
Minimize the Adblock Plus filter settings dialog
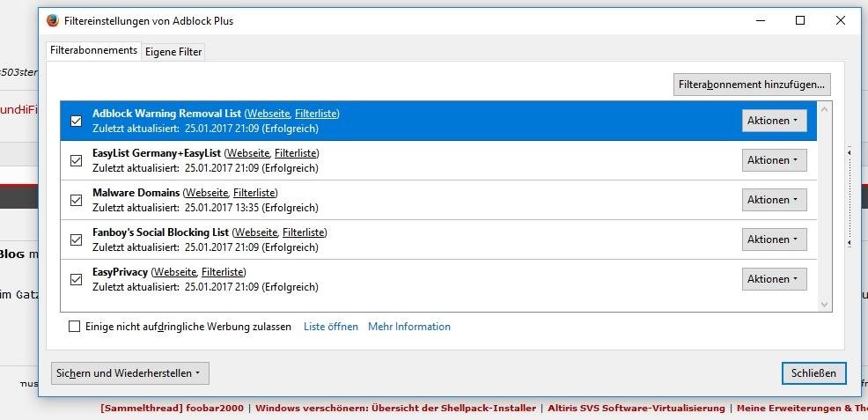(x=761, y=20)
